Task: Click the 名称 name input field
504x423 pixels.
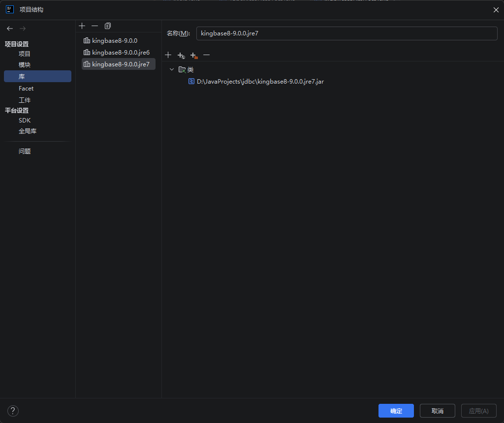Action: [347, 33]
